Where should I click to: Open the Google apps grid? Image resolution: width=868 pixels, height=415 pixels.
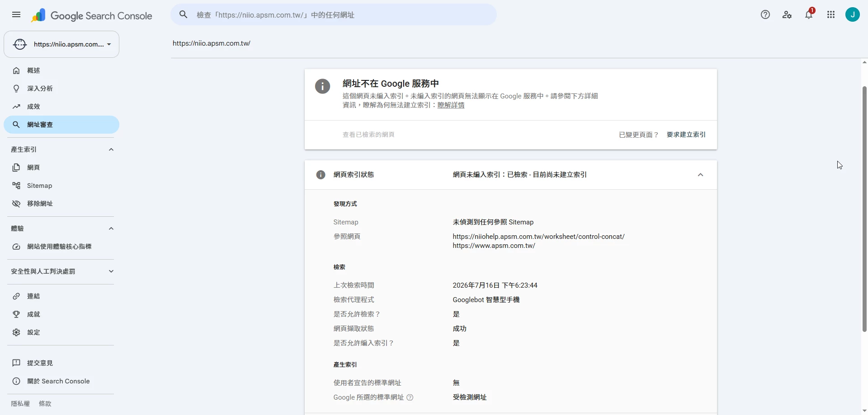coord(830,14)
